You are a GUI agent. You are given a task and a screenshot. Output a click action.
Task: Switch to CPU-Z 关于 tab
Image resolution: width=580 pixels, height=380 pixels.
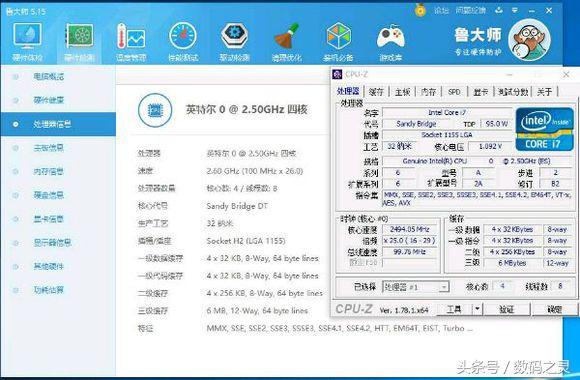click(544, 91)
